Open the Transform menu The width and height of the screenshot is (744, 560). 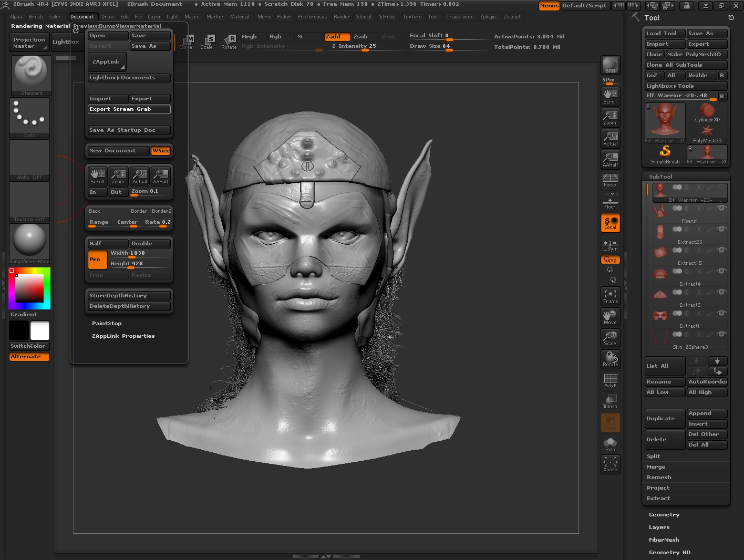459,17
